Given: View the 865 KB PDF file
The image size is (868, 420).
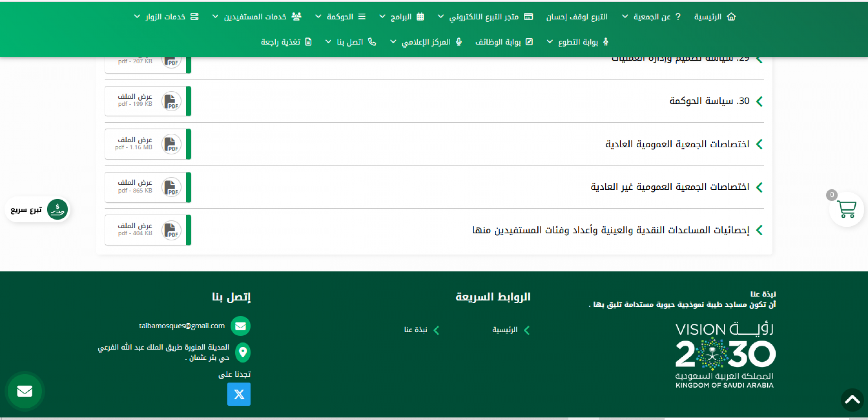Looking at the screenshot, I should click(135, 187).
